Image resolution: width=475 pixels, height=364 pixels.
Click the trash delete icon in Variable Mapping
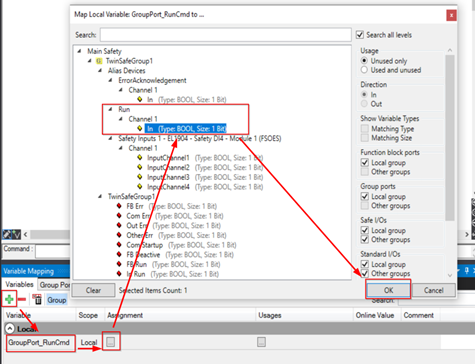pos(37,299)
